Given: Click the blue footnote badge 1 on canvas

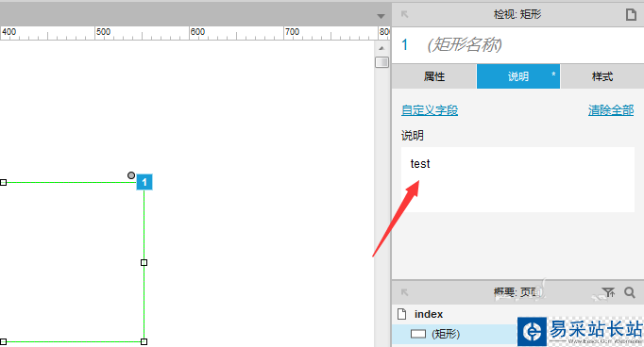Looking at the screenshot, I should pyautogui.click(x=144, y=182).
